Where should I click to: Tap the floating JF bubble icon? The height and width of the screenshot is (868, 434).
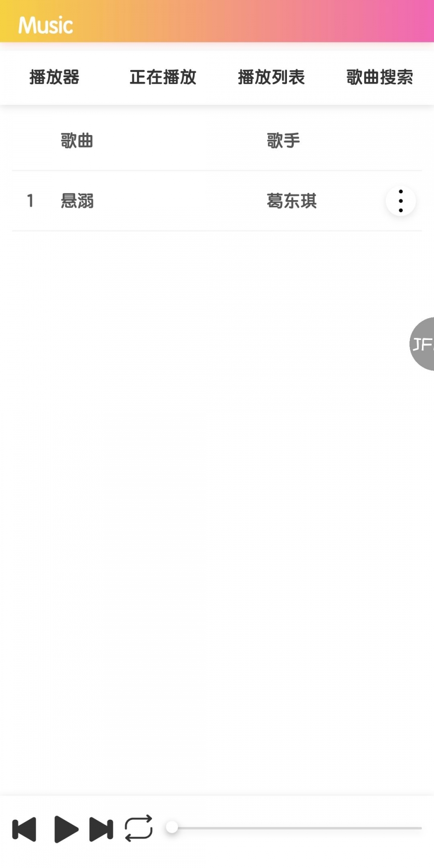[x=422, y=344]
